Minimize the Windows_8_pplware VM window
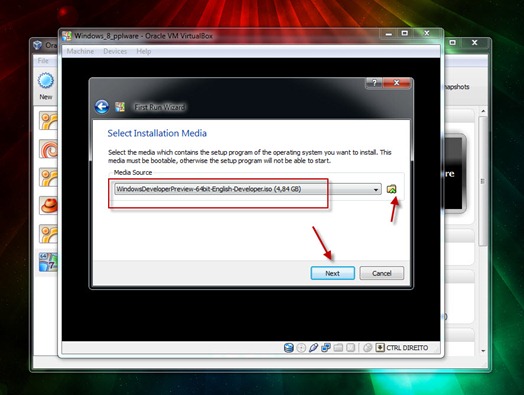524x395 pixels. point(389,33)
